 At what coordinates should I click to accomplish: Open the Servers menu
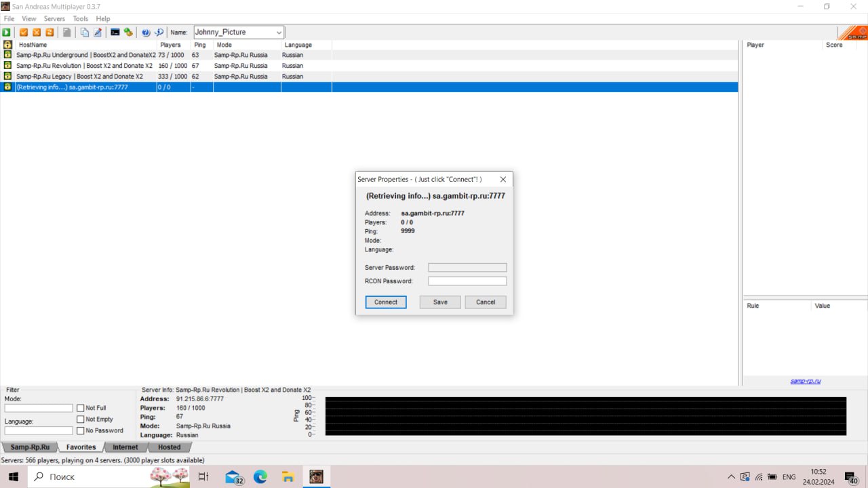(x=54, y=19)
